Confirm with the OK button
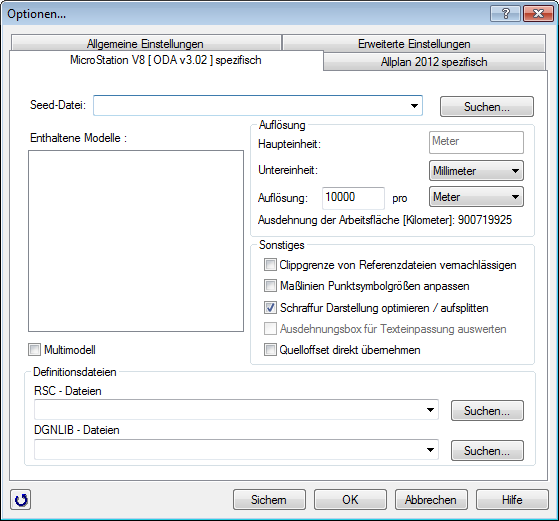The height and width of the screenshot is (521, 559). [350, 500]
